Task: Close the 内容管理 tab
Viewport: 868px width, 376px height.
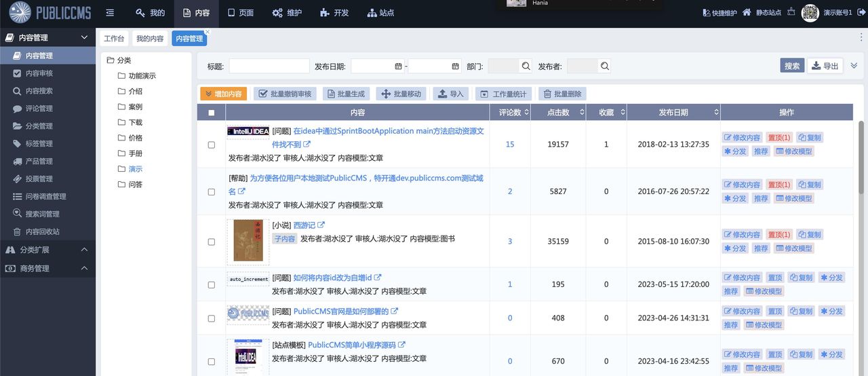Action: point(208,32)
